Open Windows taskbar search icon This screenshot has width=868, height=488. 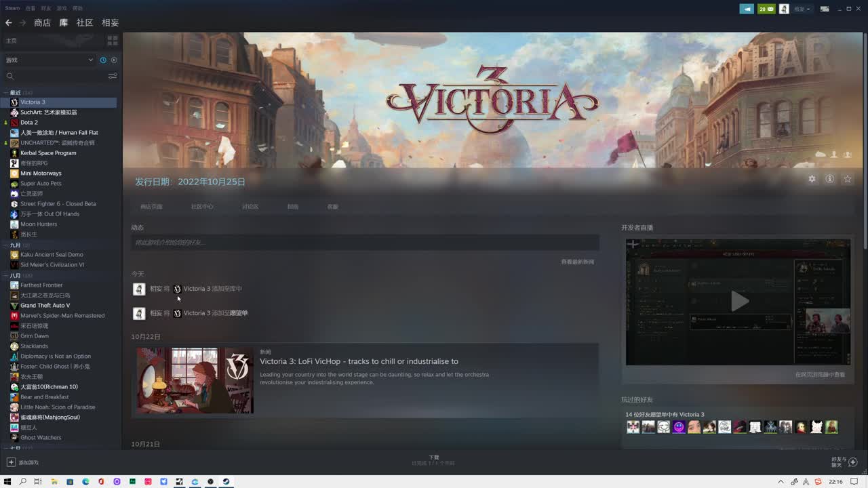click(23, 482)
